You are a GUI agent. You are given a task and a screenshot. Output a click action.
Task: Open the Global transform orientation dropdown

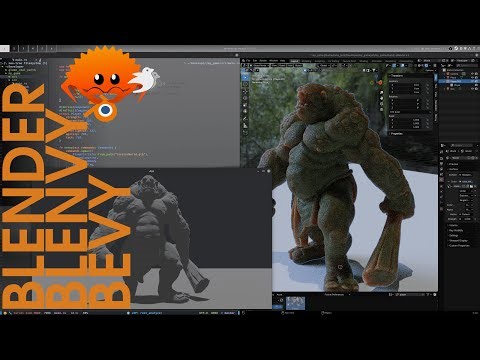pyautogui.click(x=324, y=66)
